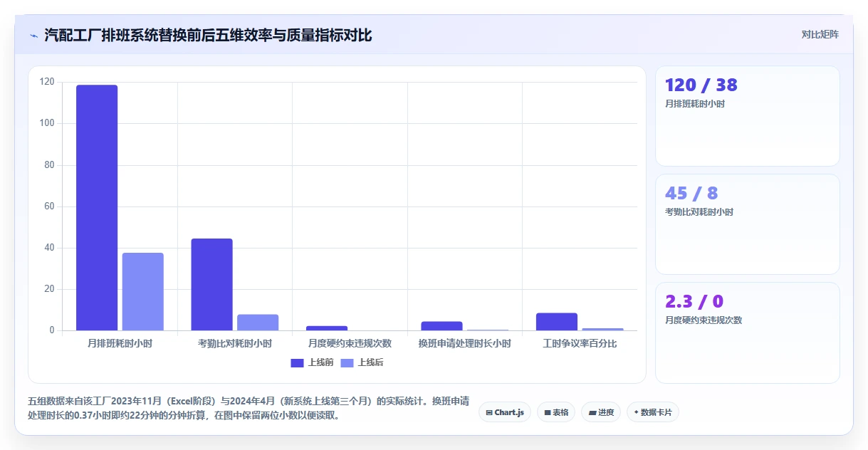868x450 pixels.
Task: Click the dashboard title 汽配工厂排班系统替换前后五维效率与质量指标对比
Action: tap(208, 35)
